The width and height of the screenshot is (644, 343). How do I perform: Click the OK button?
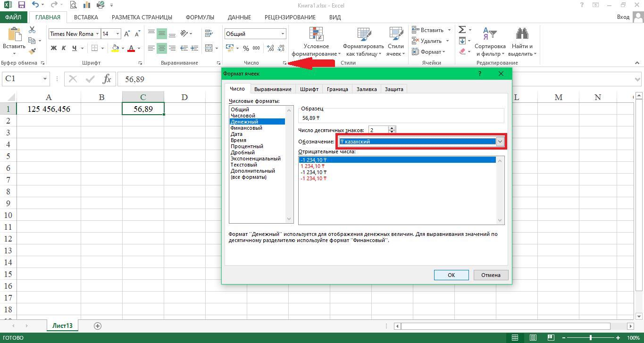pos(451,275)
